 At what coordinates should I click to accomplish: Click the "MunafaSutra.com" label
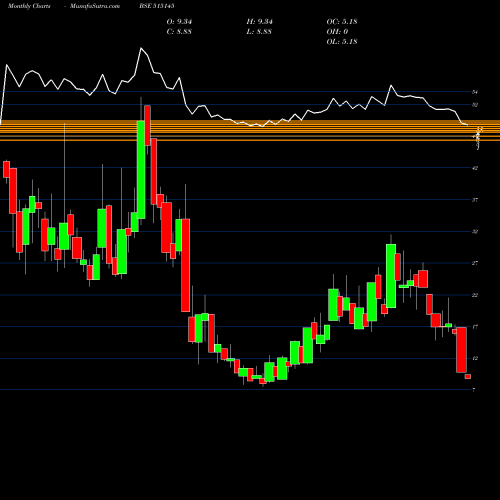point(95,6)
